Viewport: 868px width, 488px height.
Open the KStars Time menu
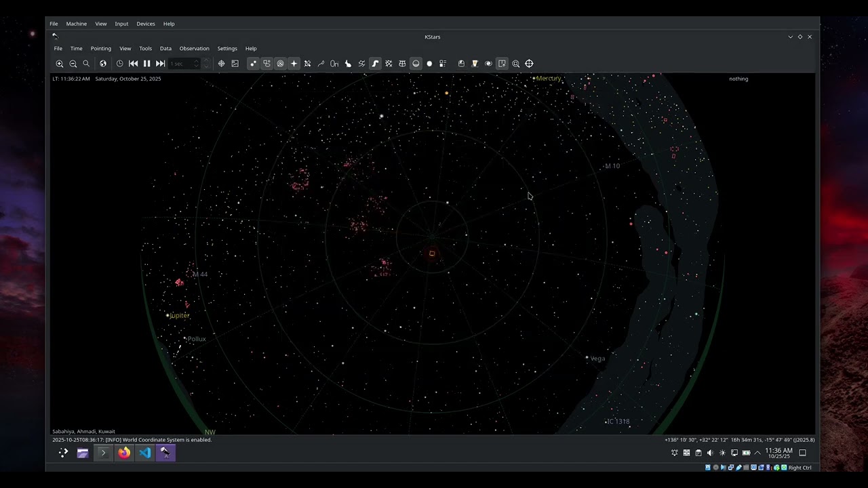coord(77,49)
